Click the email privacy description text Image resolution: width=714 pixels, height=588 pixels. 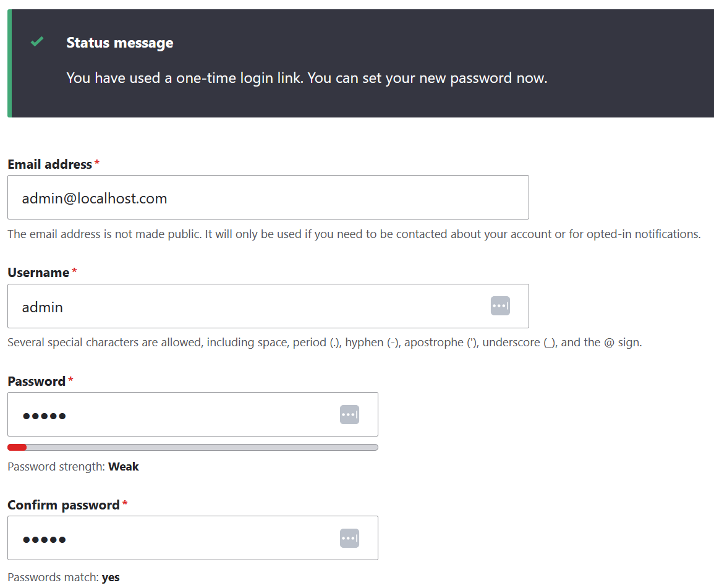click(354, 234)
